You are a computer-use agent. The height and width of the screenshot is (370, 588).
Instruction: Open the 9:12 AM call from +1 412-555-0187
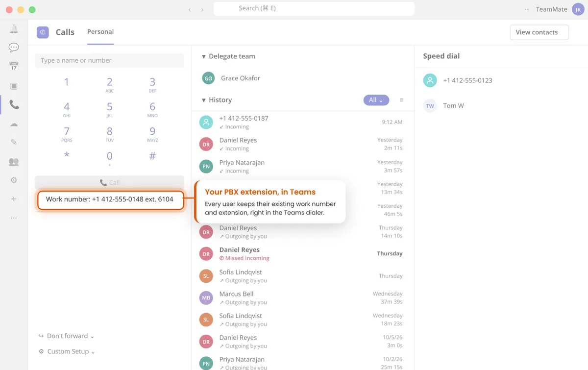[x=303, y=122]
